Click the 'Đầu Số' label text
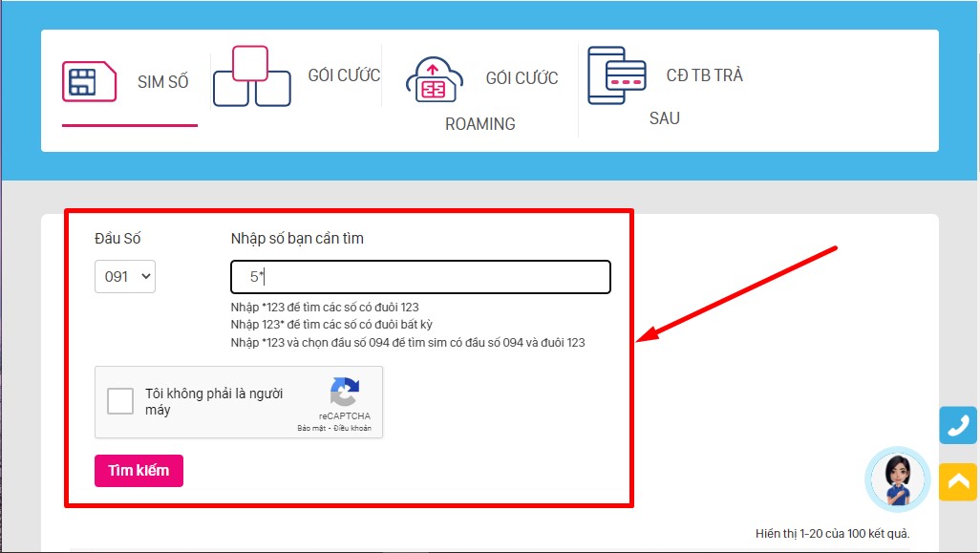This screenshot has width=980, height=553. point(117,239)
